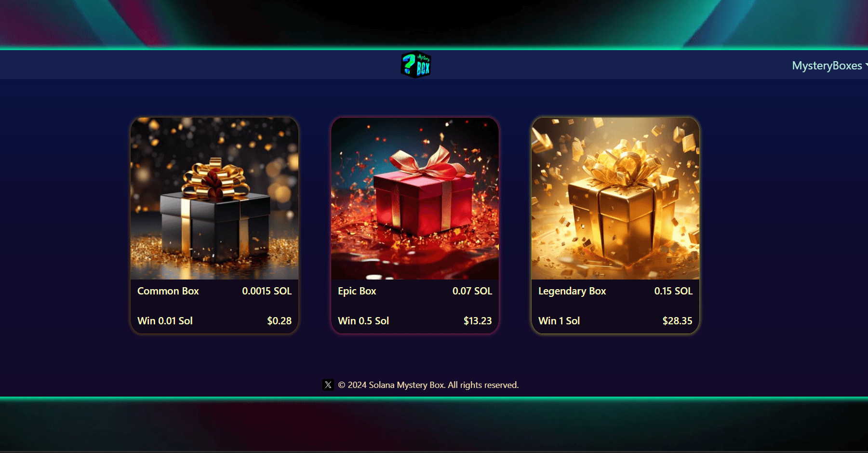Click the 0.07 SOL price label

(472, 291)
